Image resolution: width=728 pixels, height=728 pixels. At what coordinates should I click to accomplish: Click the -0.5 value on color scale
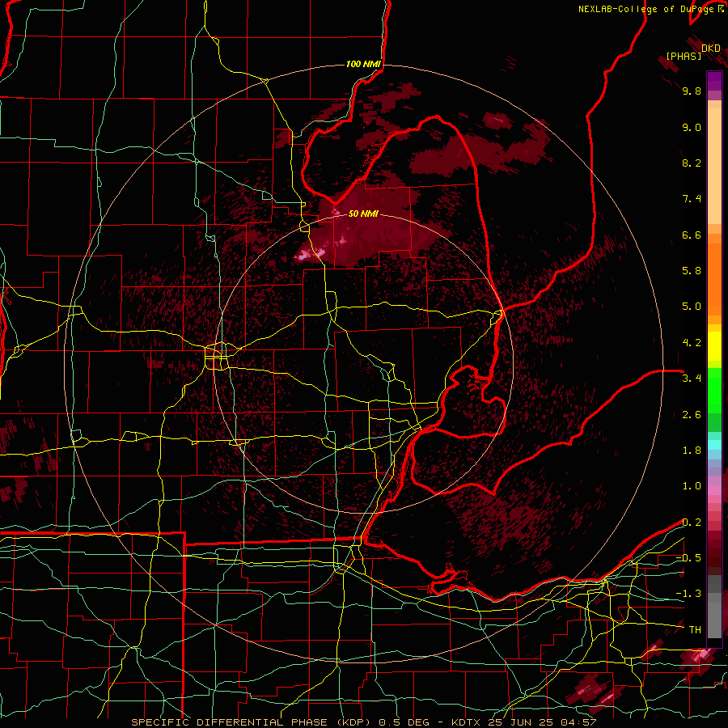click(x=688, y=558)
